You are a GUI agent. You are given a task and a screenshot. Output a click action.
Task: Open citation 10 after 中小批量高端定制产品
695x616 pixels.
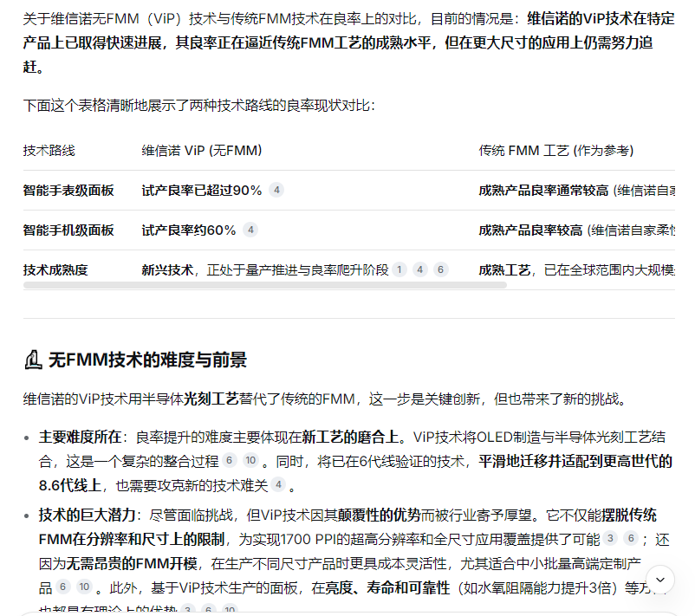coord(84,587)
